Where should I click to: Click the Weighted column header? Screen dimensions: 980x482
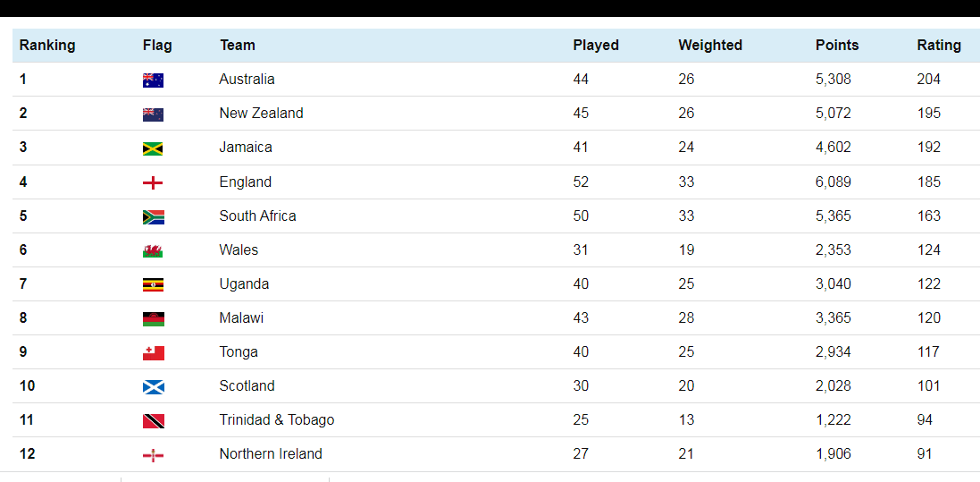(710, 45)
